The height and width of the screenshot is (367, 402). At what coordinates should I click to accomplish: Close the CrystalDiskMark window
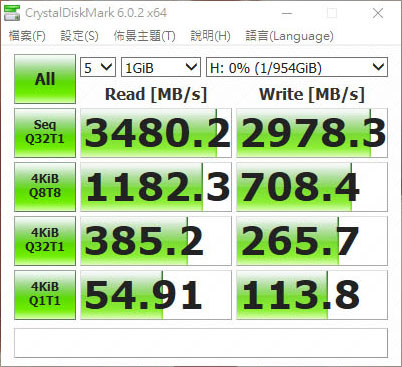point(378,13)
